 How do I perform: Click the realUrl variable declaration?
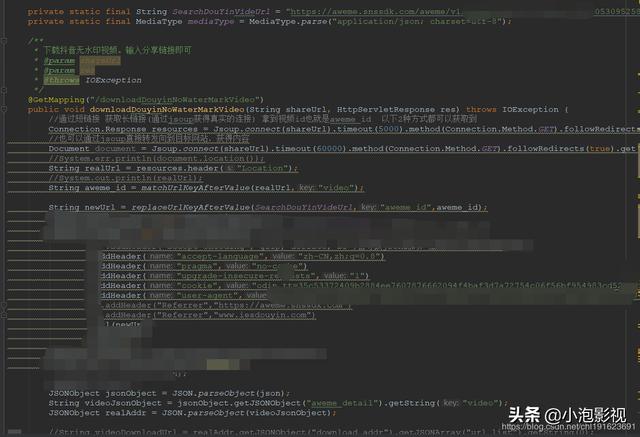point(102,168)
